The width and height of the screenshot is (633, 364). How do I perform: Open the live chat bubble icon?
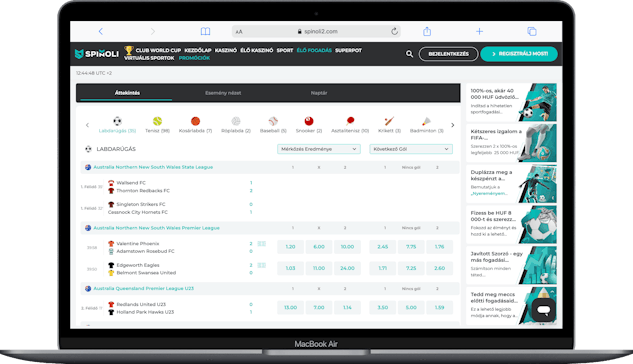[543, 310]
